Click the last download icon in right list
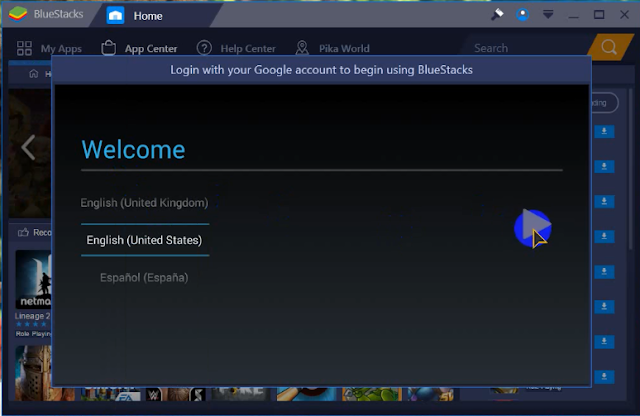Screen dimensions: 640x416 [604, 376]
